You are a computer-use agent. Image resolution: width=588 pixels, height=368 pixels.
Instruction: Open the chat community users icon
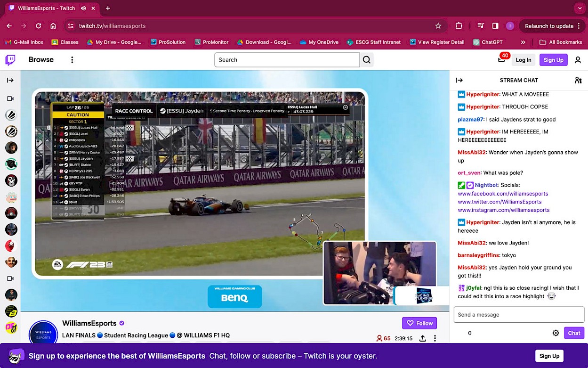coord(578,80)
